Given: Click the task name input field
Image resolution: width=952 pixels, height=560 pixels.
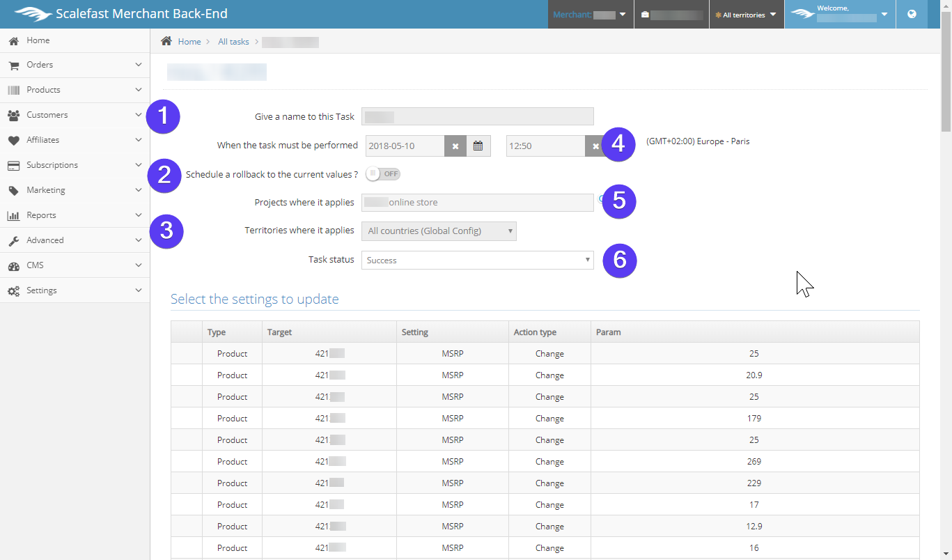Looking at the screenshot, I should pos(477,116).
